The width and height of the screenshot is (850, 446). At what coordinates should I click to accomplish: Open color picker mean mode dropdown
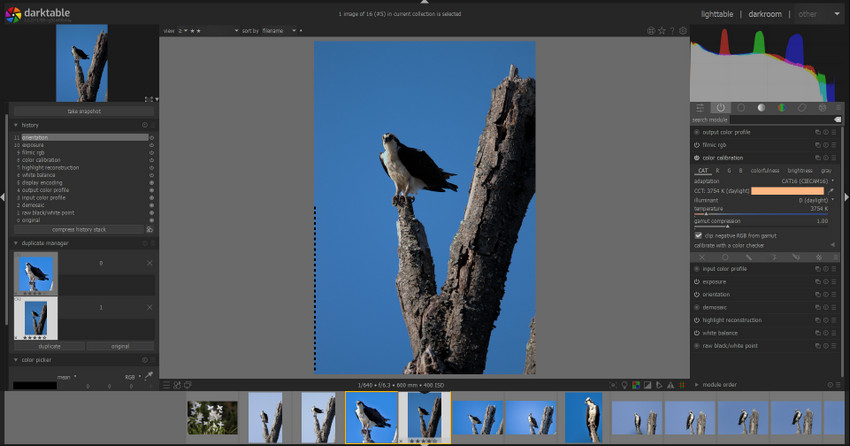(x=66, y=377)
